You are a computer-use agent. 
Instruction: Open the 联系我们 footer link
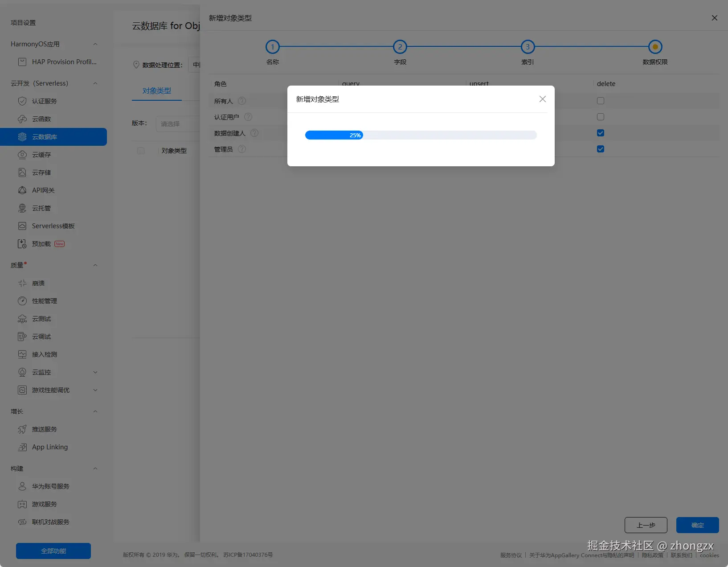click(x=682, y=555)
